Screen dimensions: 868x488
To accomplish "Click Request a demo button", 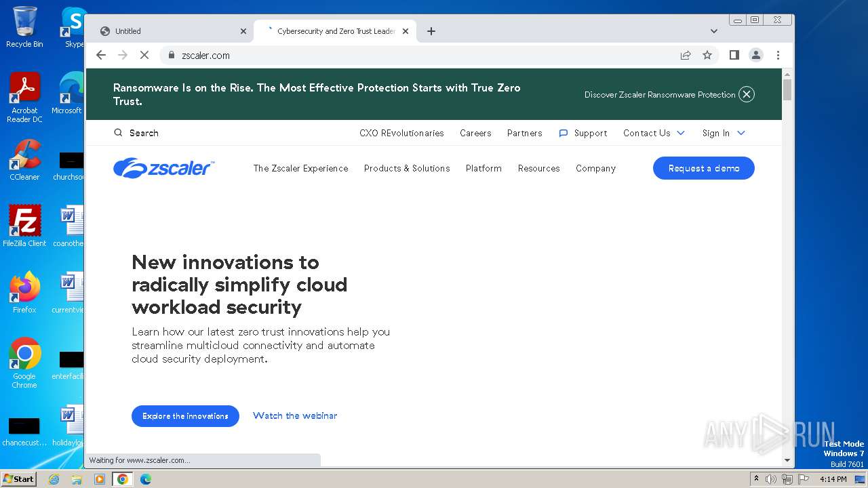I will click(x=703, y=168).
